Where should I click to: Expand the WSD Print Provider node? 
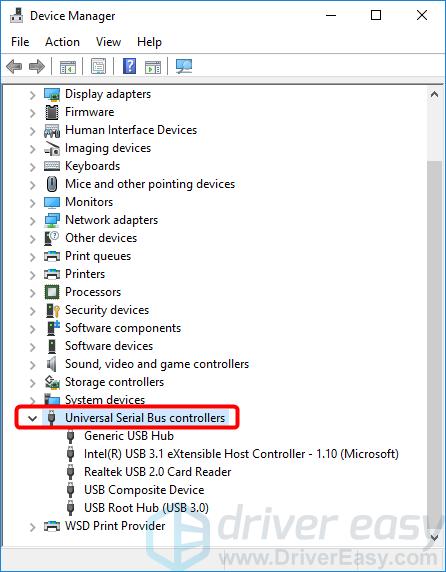pyautogui.click(x=33, y=527)
